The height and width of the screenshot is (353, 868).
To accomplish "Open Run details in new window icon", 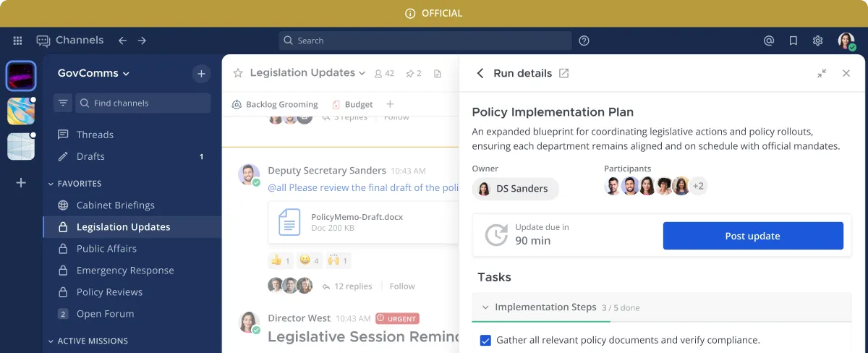I will coord(564,73).
